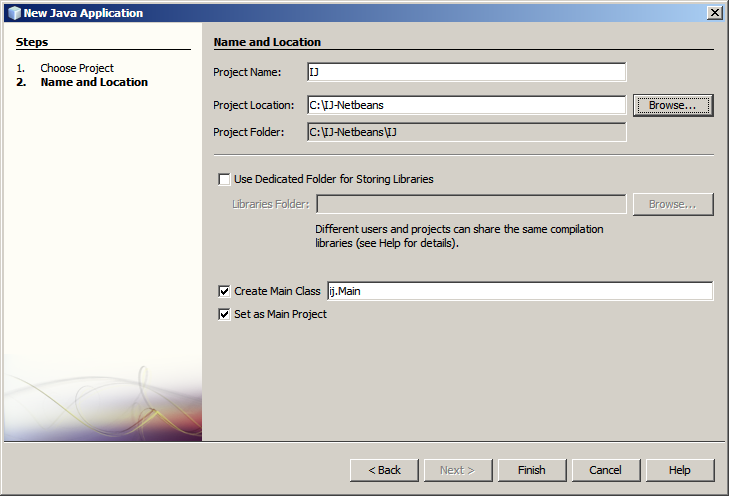Click the NetBeans cube icon in title bar
The width and height of the screenshot is (729, 496).
tap(13, 13)
